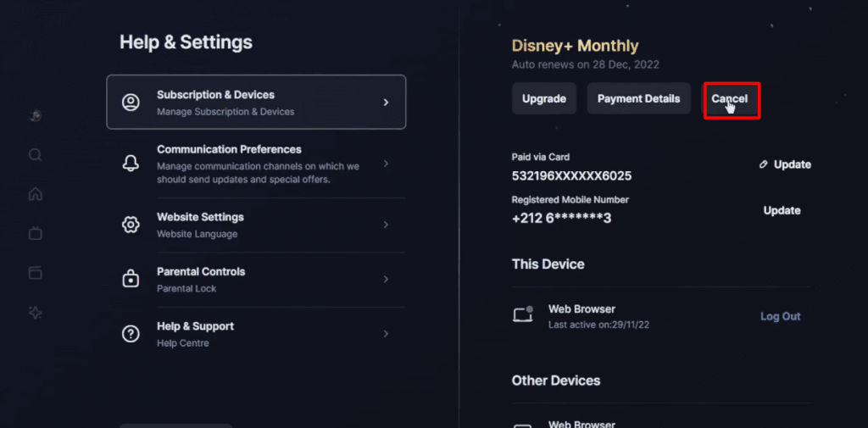Click the Parental Controls lock icon
Image resolution: width=868 pixels, height=428 pixels.
click(131, 279)
